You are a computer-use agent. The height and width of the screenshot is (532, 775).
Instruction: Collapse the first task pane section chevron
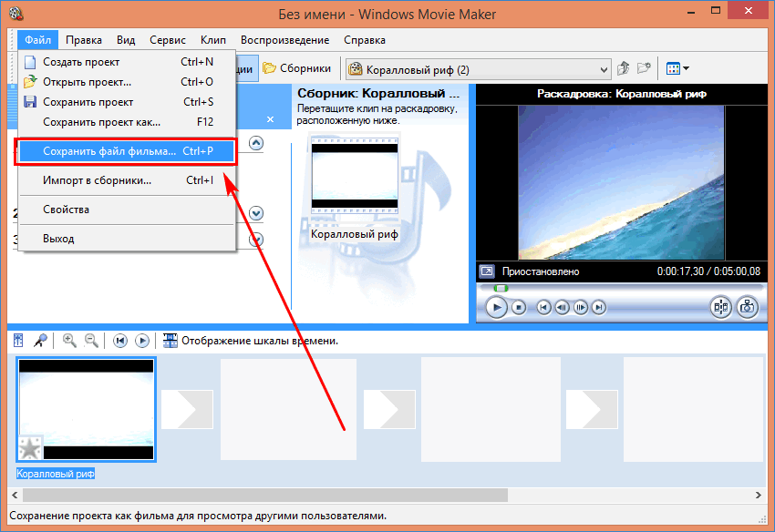pos(256,143)
